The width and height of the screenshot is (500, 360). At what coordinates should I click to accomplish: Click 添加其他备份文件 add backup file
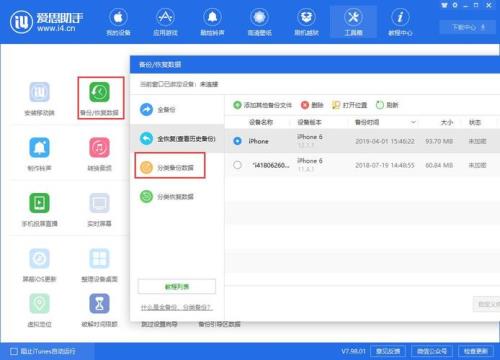click(x=263, y=105)
